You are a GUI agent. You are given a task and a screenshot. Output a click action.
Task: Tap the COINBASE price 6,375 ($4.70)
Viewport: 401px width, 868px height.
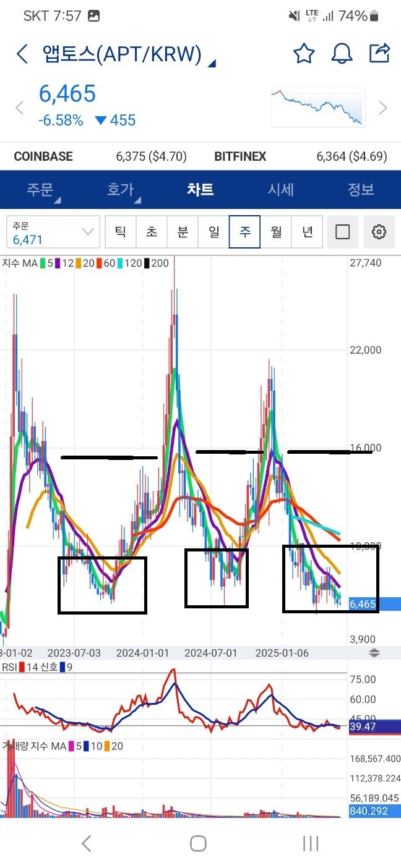pyautogui.click(x=151, y=156)
